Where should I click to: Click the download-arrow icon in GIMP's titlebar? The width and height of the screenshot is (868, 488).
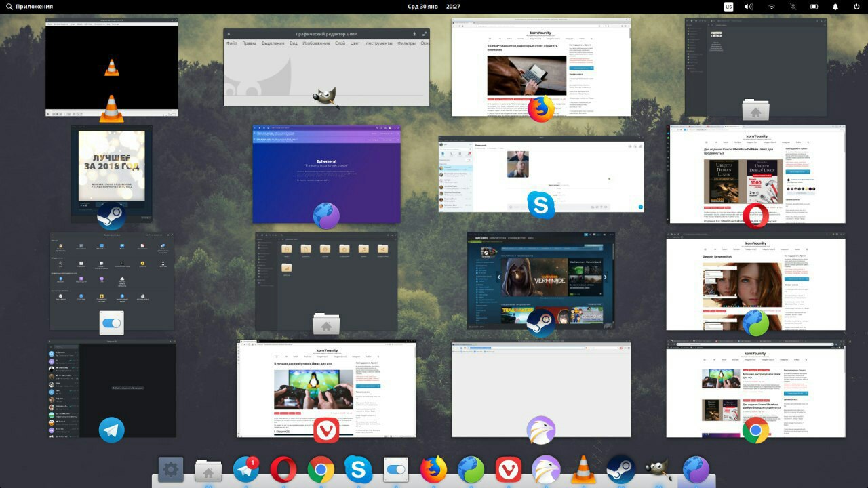pyautogui.click(x=414, y=33)
